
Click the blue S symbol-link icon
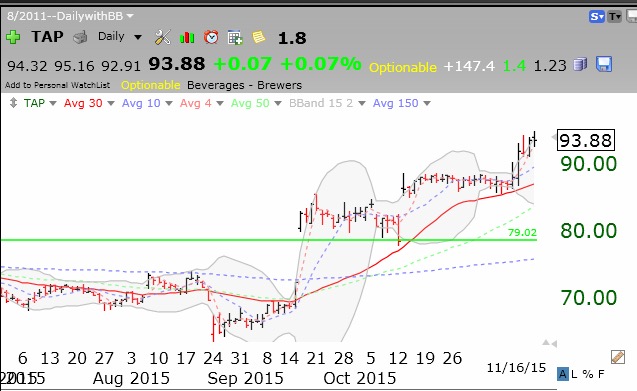point(597,17)
